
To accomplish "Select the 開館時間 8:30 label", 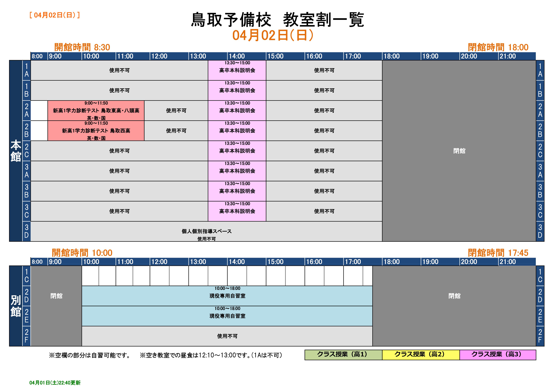I will coord(82,47).
